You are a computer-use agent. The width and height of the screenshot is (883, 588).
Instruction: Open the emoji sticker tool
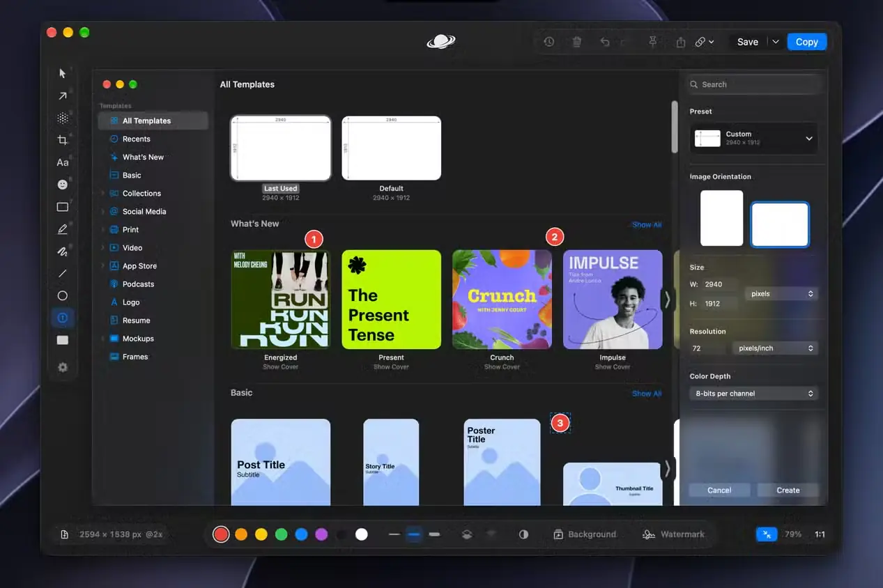click(x=63, y=185)
